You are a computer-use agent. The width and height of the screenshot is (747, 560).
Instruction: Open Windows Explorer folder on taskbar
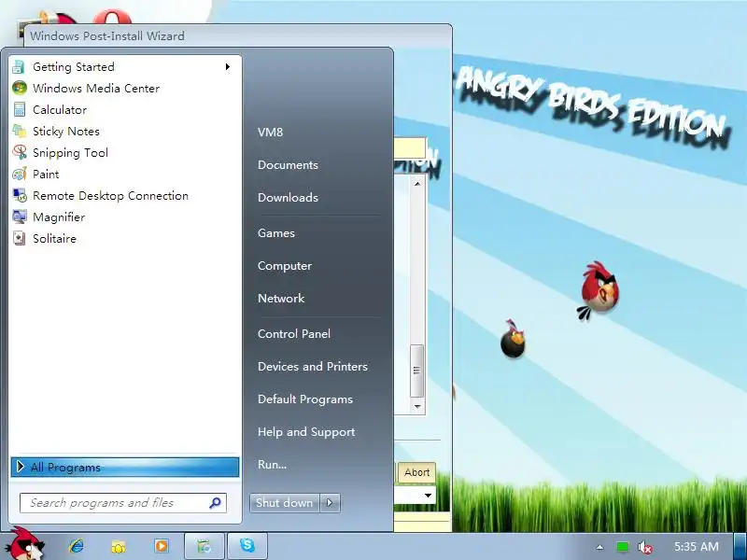[x=119, y=547]
